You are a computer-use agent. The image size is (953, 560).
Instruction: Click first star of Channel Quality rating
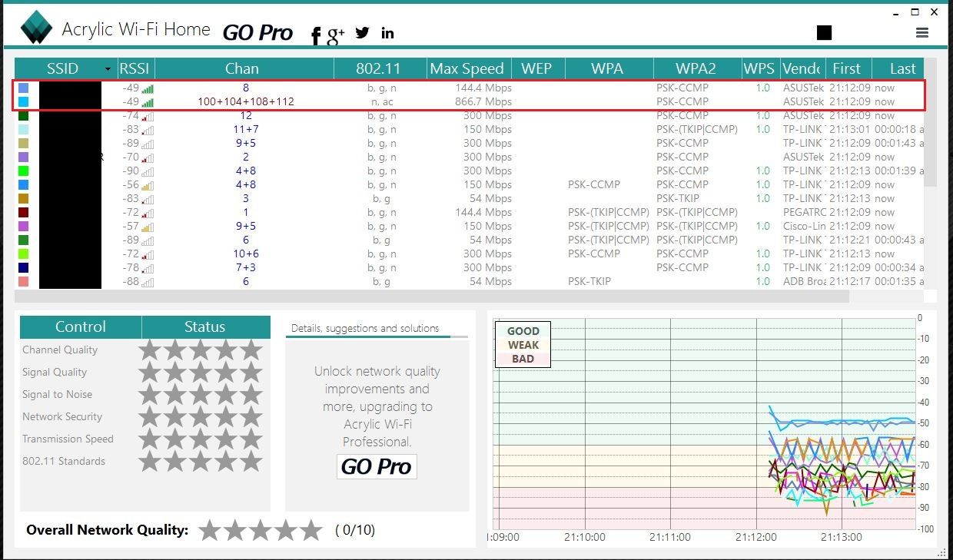(x=150, y=350)
